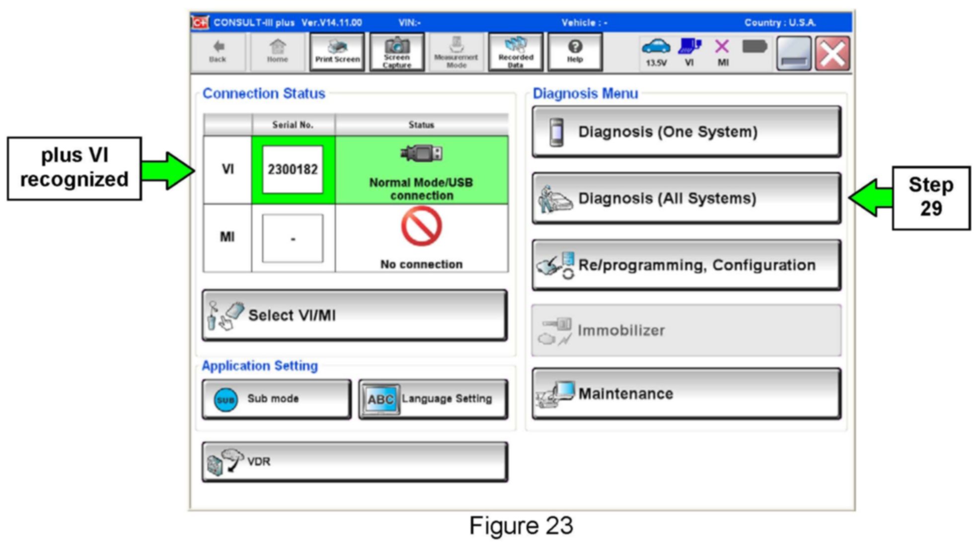Open Diagnosis (One System)
This screenshot has width=980, height=545.
pyautogui.click(x=686, y=132)
